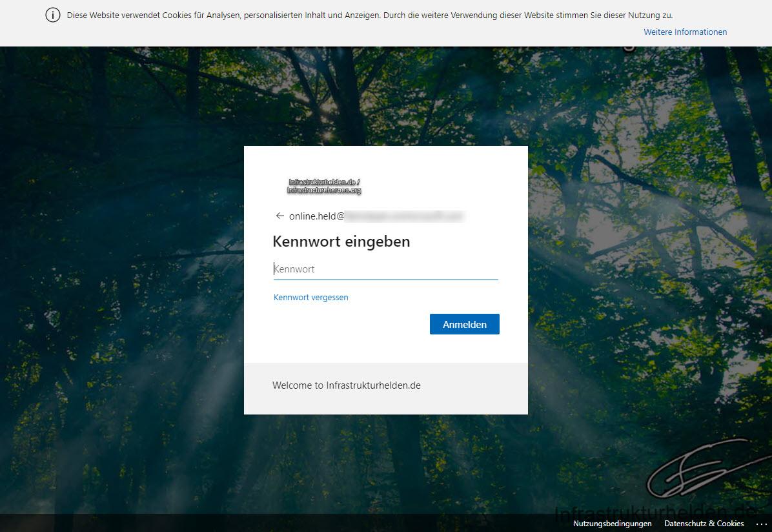772x532 pixels.
Task: Click the cookie notice text starting Diese Website
Action: pos(370,15)
